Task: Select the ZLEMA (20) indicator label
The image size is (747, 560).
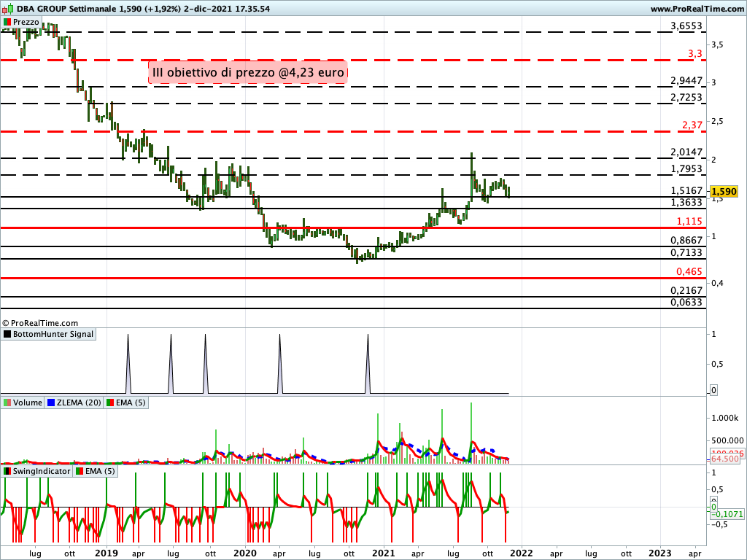Action: pyautogui.click(x=74, y=402)
